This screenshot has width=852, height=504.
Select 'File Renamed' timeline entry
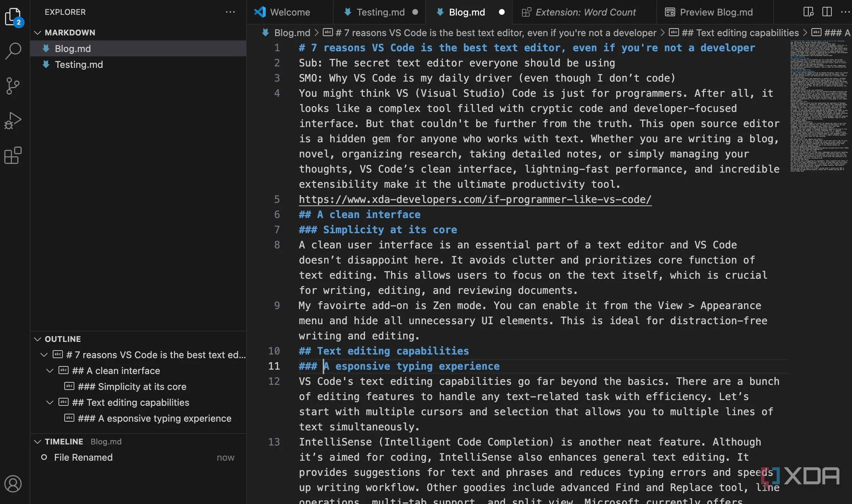pyautogui.click(x=83, y=457)
